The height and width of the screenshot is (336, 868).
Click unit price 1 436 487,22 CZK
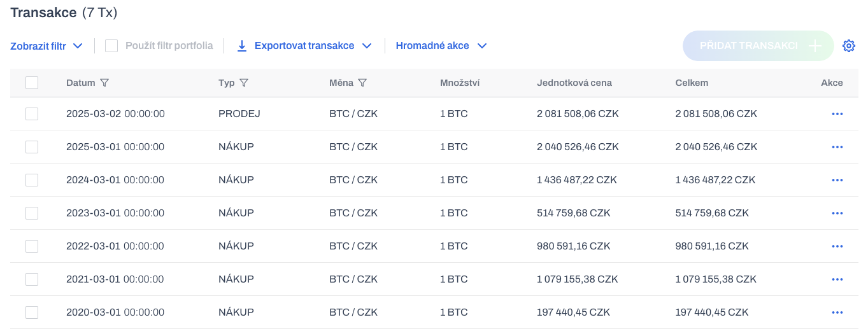click(577, 180)
